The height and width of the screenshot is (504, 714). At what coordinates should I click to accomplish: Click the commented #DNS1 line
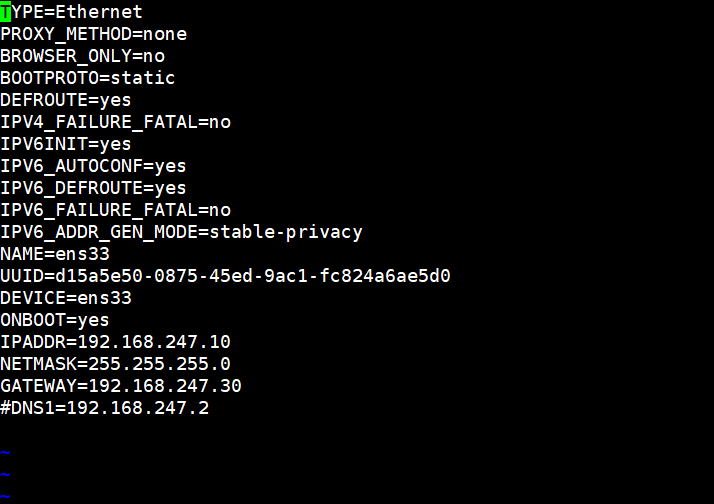(x=104, y=408)
